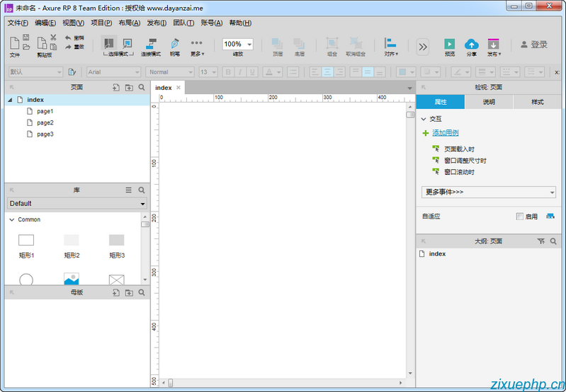Open the more events dropdown
Viewport: 566px width, 392px height.
pos(488,192)
